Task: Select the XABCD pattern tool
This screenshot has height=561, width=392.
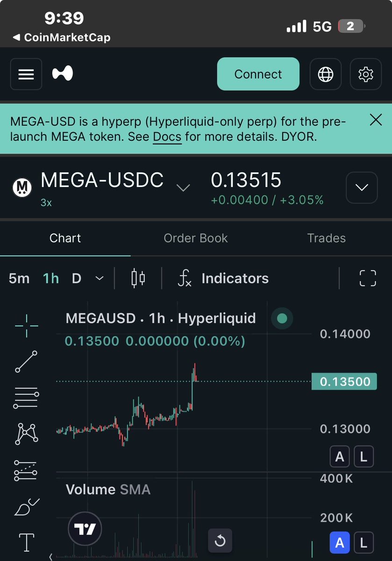Action: (x=27, y=434)
